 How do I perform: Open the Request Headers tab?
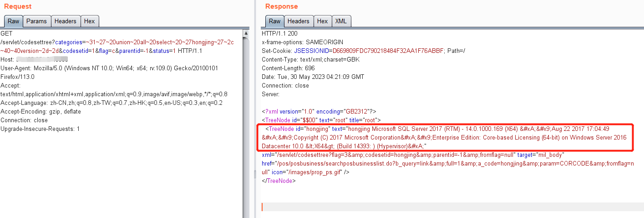coord(66,21)
